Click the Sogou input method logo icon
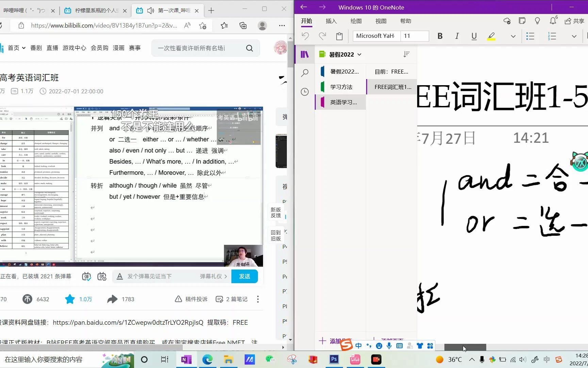Image resolution: width=588 pixels, height=368 pixels. coord(346,345)
